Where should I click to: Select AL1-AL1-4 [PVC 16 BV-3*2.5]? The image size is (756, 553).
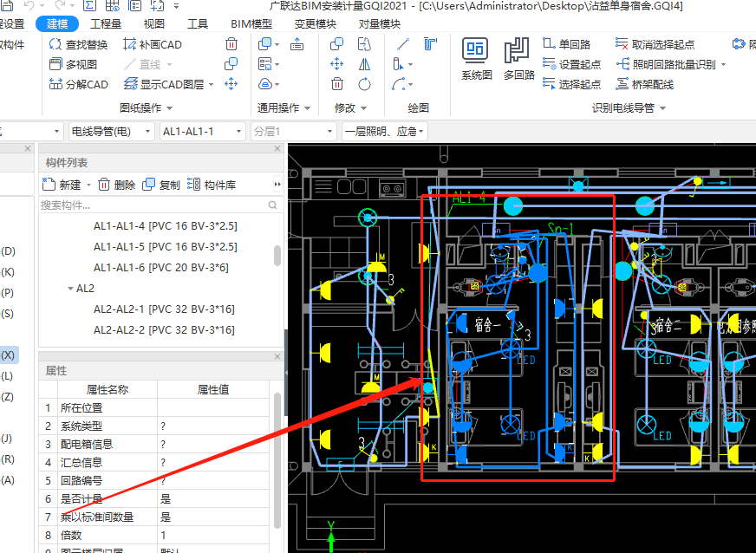166,225
